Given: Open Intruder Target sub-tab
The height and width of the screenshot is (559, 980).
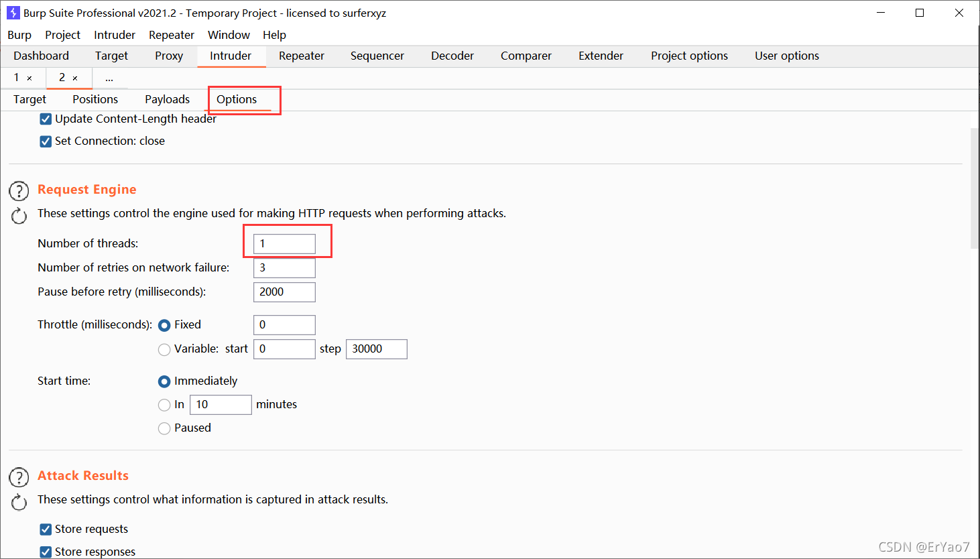Looking at the screenshot, I should tap(29, 100).
